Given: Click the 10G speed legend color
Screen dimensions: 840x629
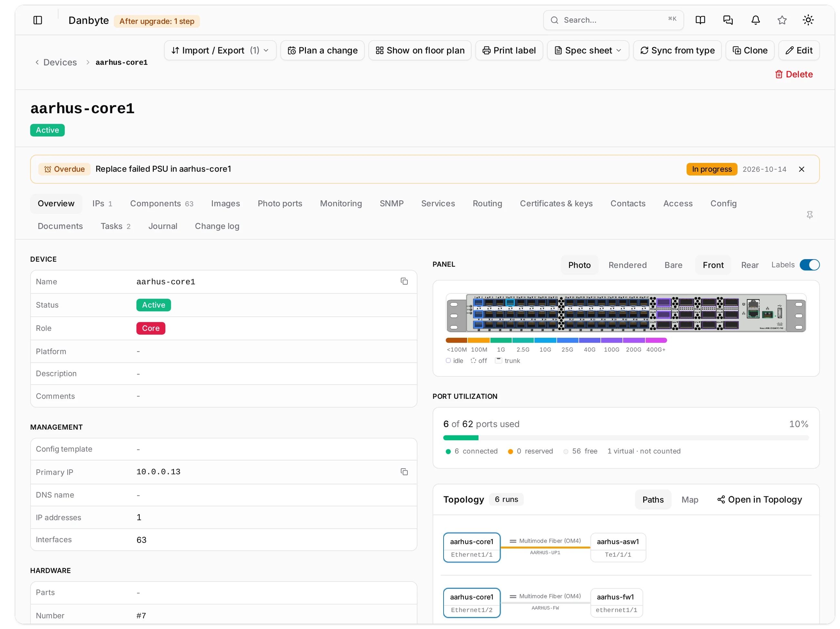Looking at the screenshot, I should [545, 340].
